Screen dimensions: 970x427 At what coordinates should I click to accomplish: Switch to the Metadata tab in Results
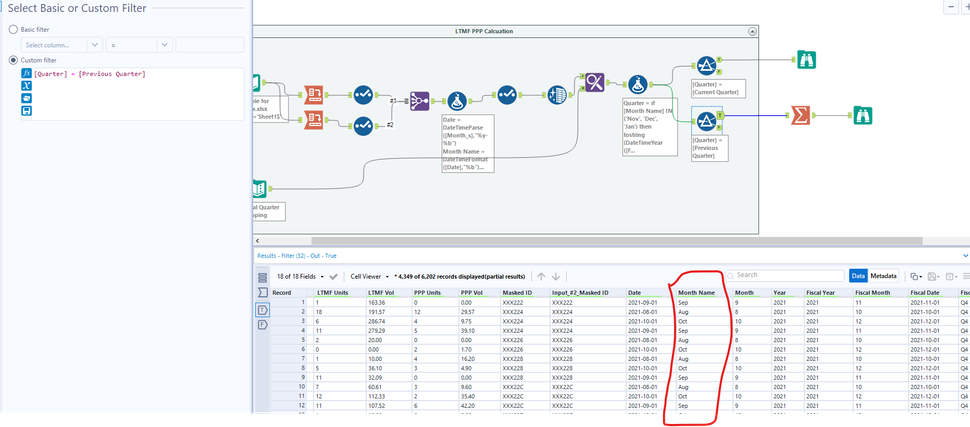883,276
